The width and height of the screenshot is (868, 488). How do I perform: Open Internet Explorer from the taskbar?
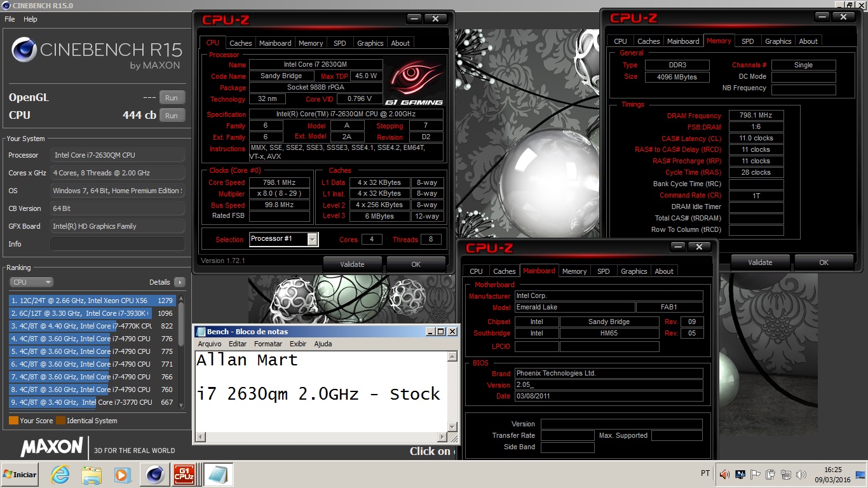(x=60, y=474)
